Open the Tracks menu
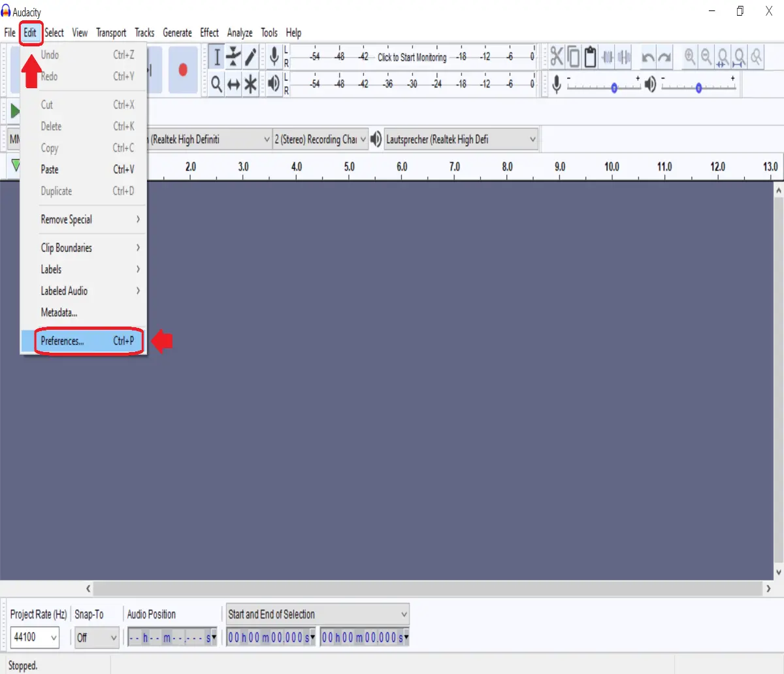 click(144, 33)
